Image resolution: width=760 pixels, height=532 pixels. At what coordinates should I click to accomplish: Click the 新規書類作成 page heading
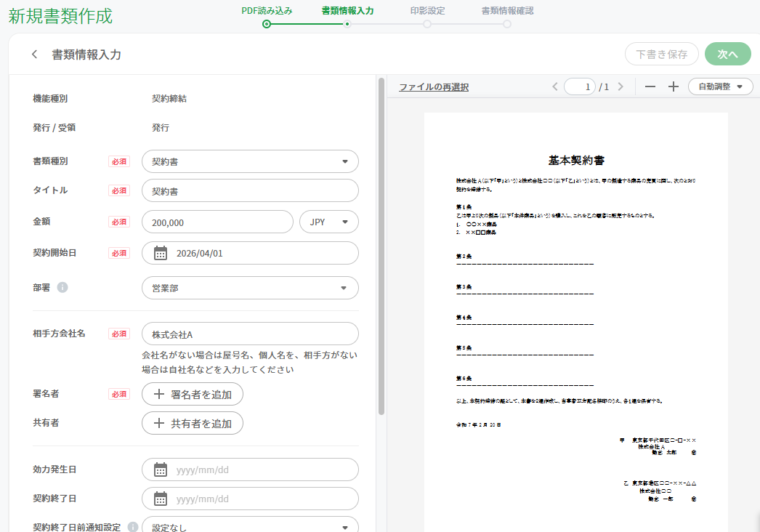(60, 16)
